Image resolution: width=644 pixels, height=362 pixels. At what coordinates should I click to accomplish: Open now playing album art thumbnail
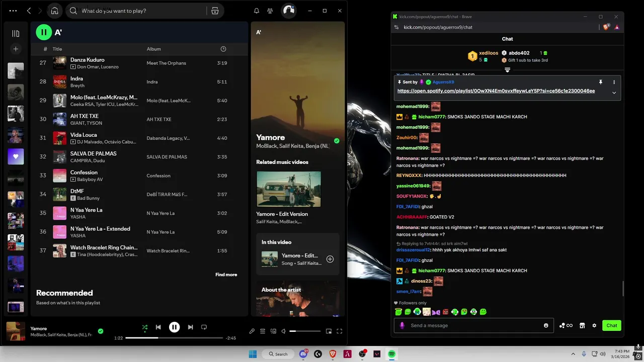click(x=16, y=331)
